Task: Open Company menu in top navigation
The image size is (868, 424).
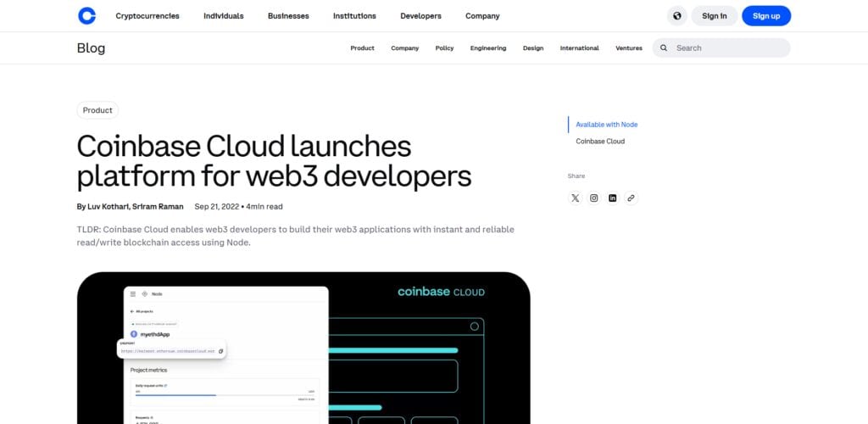Action: [482, 16]
